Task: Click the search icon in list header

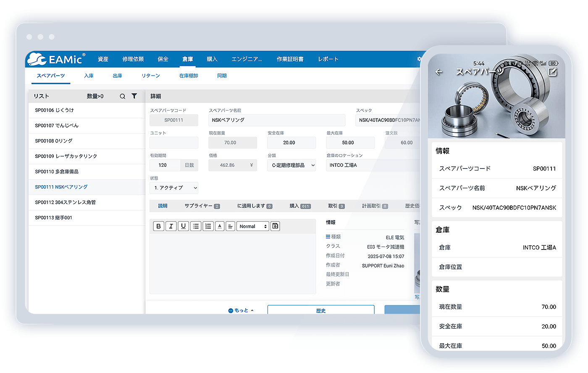Action: 122,96
